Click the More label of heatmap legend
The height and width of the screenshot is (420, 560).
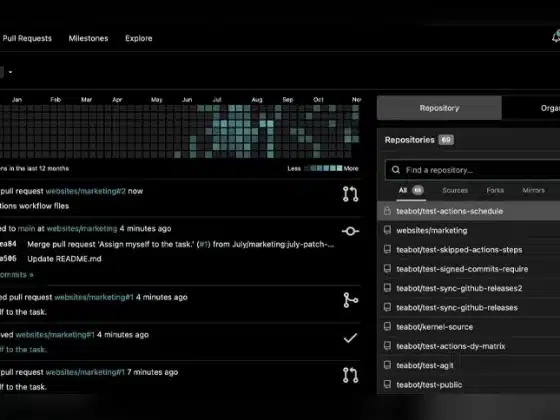point(351,169)
